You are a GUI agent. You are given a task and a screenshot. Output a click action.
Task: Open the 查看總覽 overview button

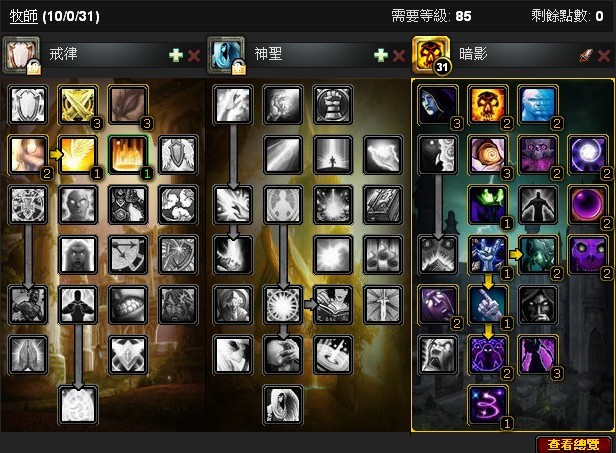(x=574, y=444)
